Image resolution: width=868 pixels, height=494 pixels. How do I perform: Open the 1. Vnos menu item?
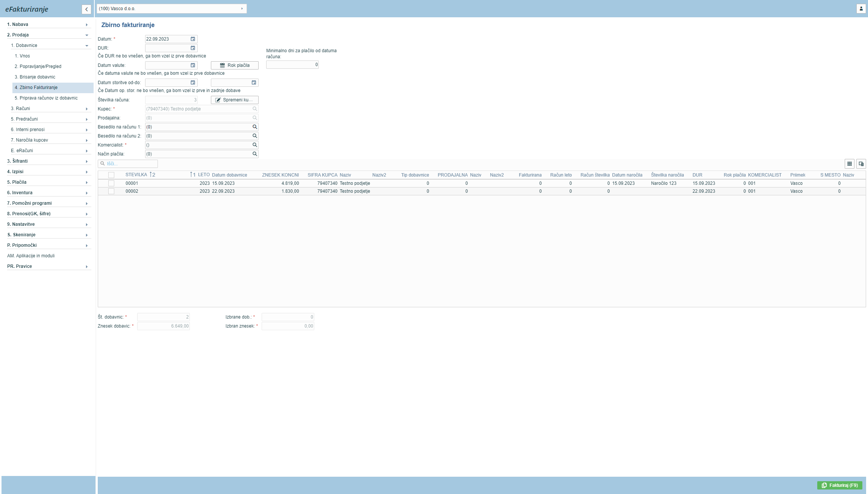pyautogui.click(x=53, y=56)
